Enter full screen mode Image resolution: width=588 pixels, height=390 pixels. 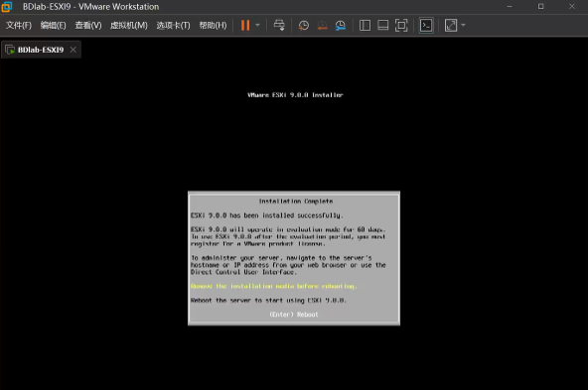point(401,26)
